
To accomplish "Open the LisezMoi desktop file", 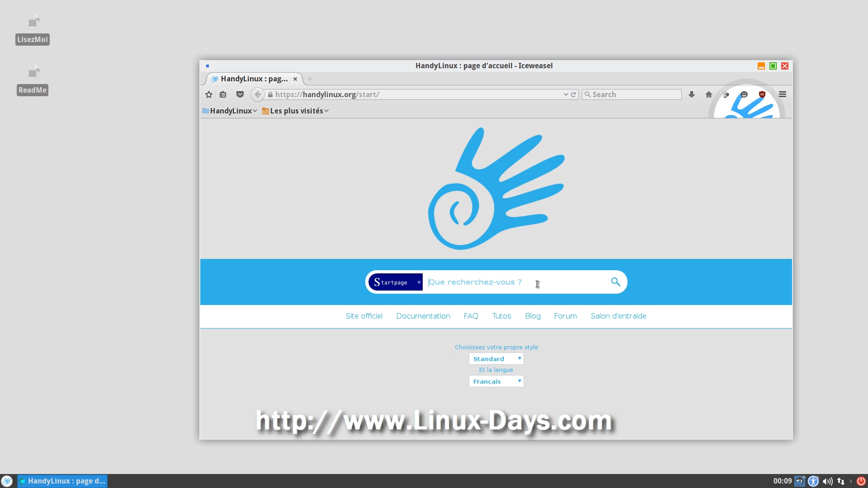I will (33, 29).
